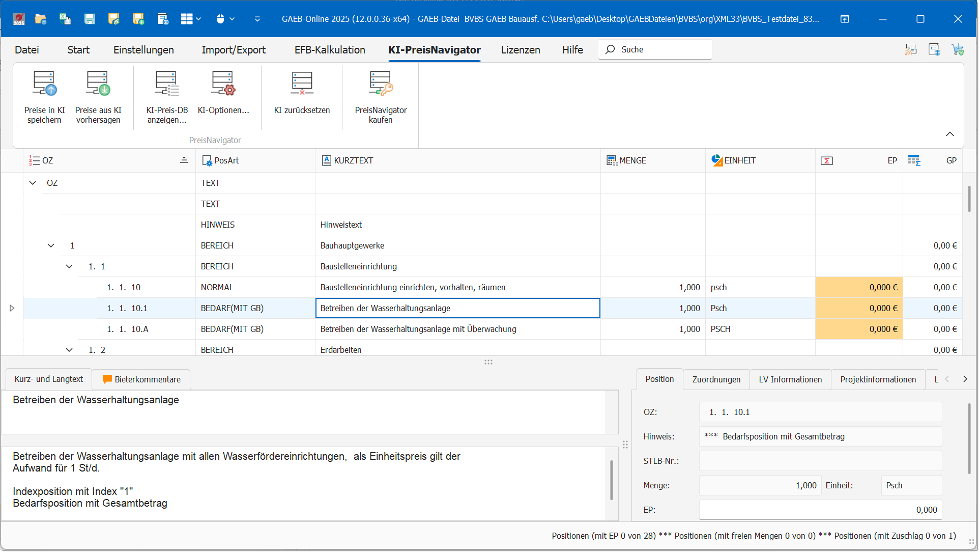Open the Bieterkommentare tab
This screenshot has height=553, width=980.
pos(141,380)
